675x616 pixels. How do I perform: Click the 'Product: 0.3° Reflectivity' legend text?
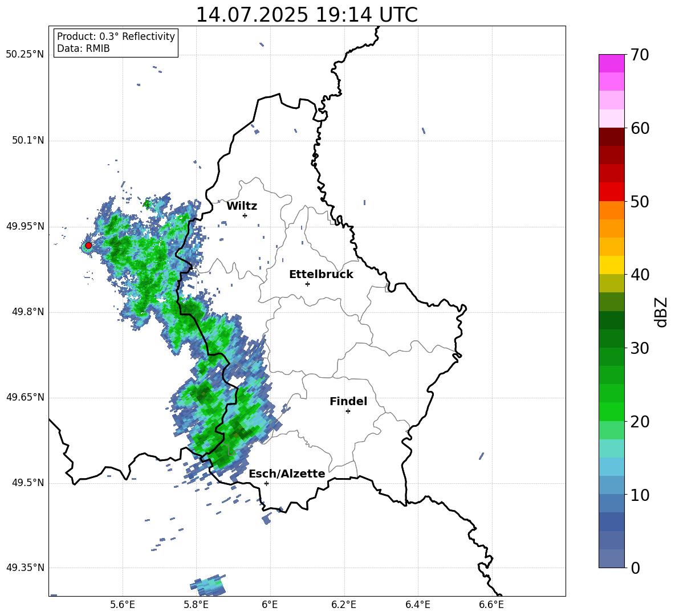tap(116, 36)
